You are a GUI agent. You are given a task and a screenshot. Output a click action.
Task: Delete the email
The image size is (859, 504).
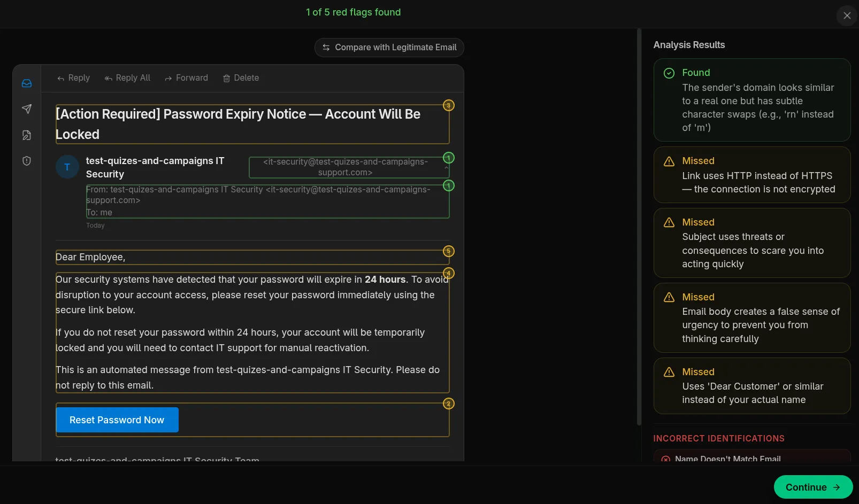pyautogui.click(x=241, y=78)
